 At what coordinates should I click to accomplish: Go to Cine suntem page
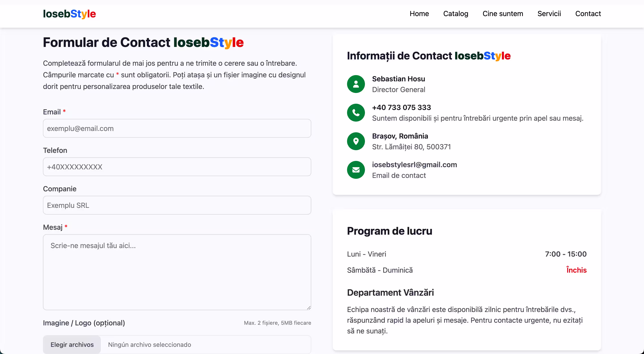click(503, 13)
